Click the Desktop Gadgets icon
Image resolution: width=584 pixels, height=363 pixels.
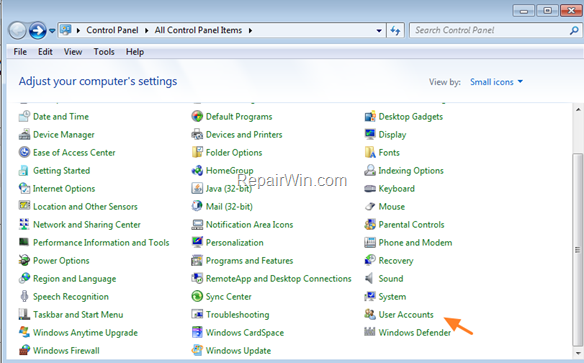[370, 116]
